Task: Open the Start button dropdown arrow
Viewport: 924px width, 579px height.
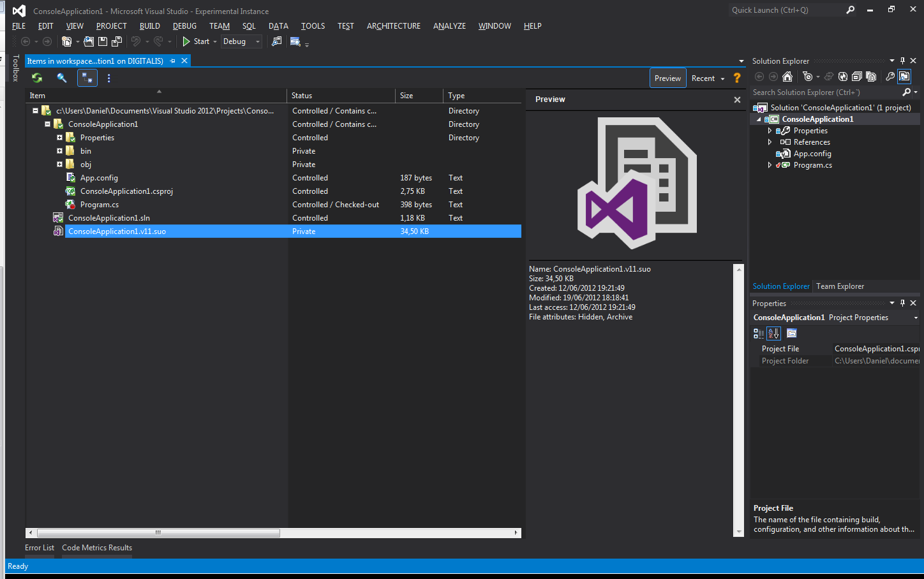Action: 215,41
